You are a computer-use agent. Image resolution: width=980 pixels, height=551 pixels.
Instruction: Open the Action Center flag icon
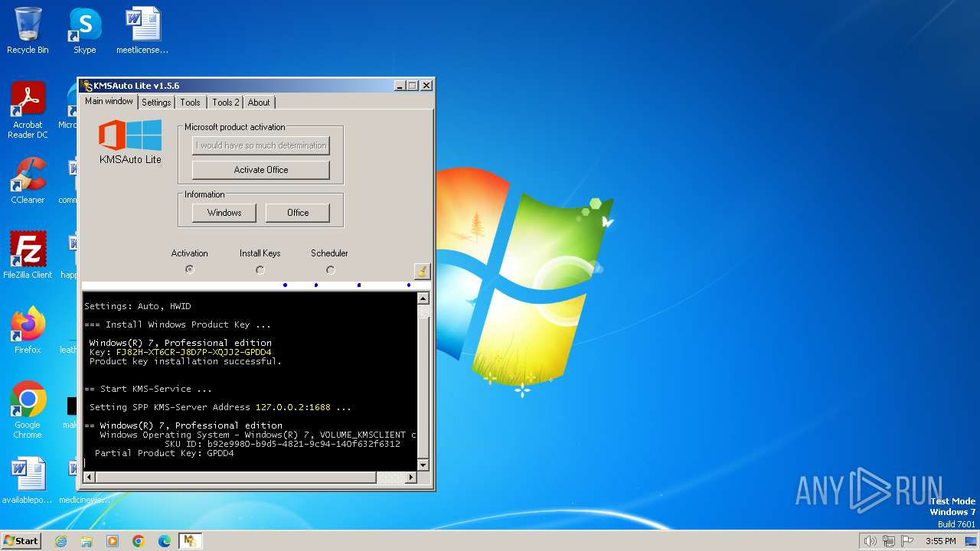click(x=907, y=541)
